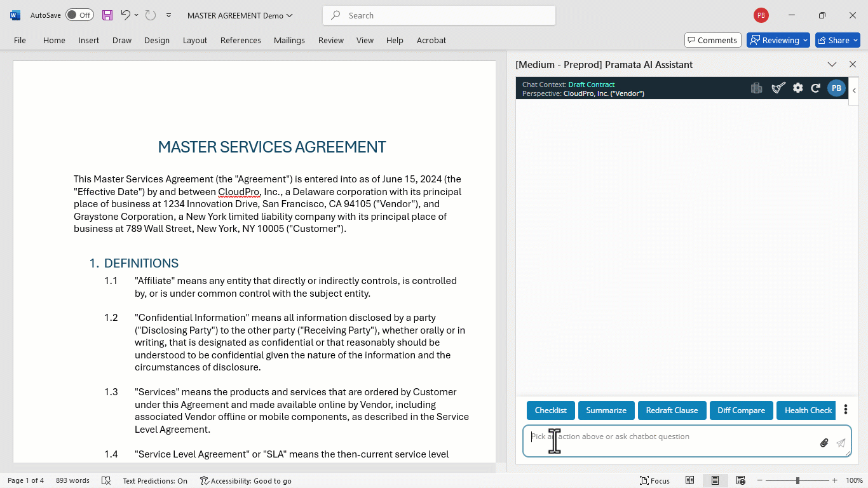868x488 pixels.
Task: Click the Search box in title bar
Action: pos(439,15)
